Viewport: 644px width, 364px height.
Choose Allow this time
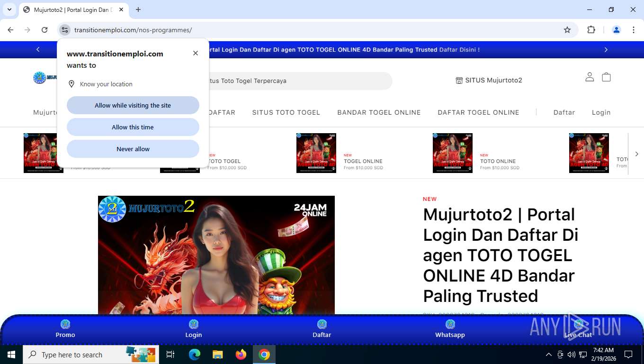click(x=133, y=127)
